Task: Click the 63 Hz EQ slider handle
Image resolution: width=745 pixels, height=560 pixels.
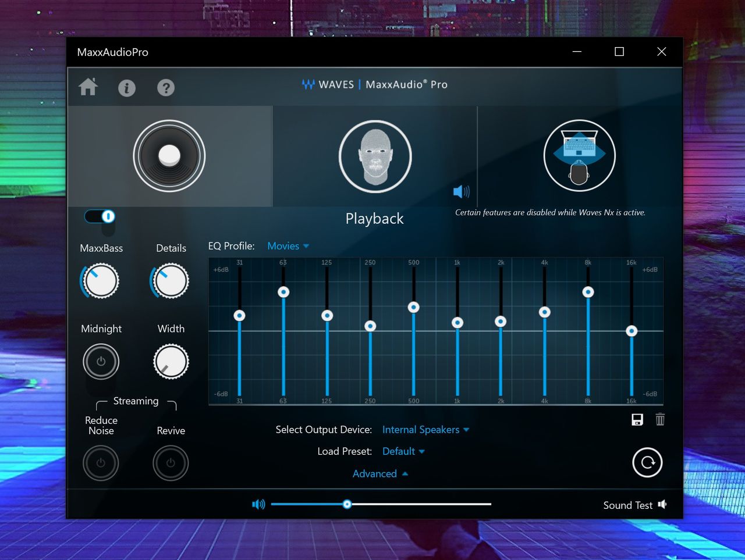Action: point(283,292)
